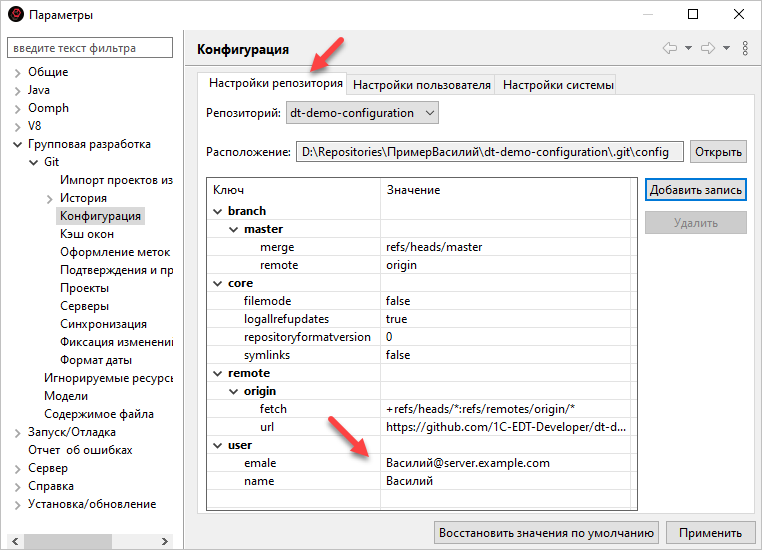
Task: Collapse the Git tree node
Action: coord(34,162)
